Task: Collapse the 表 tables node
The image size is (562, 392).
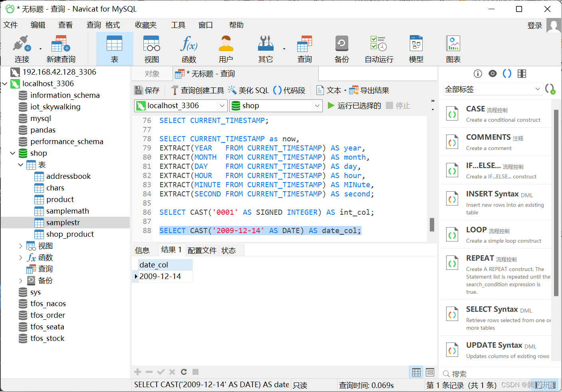Action: coord(21,165)
